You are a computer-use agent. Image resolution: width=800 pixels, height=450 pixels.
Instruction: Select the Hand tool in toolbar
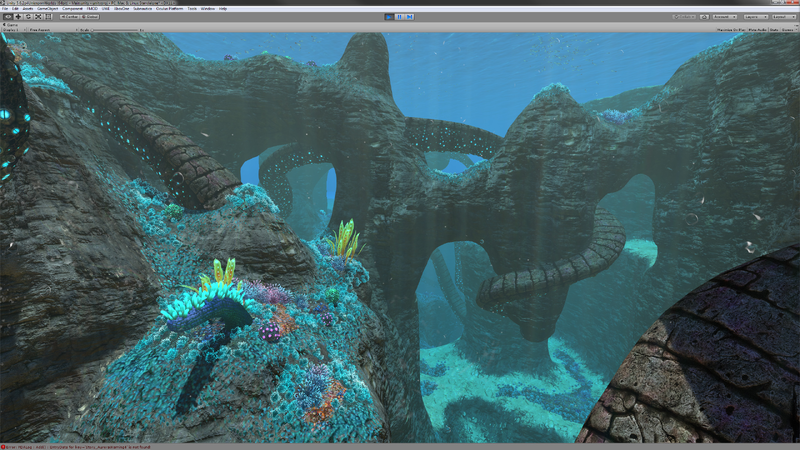[x=8, y=17]
